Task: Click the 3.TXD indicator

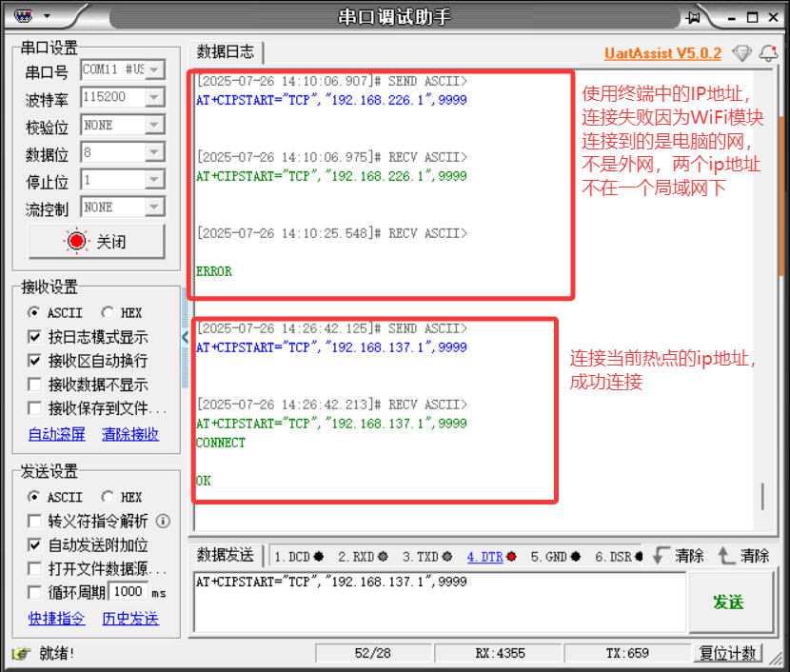Action: (427, 557)
